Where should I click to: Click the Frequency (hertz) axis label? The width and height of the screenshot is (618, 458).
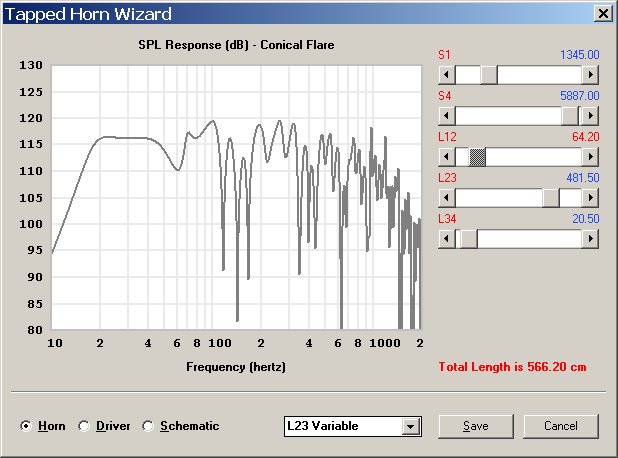pyautogui.click(x=236, y=367)
